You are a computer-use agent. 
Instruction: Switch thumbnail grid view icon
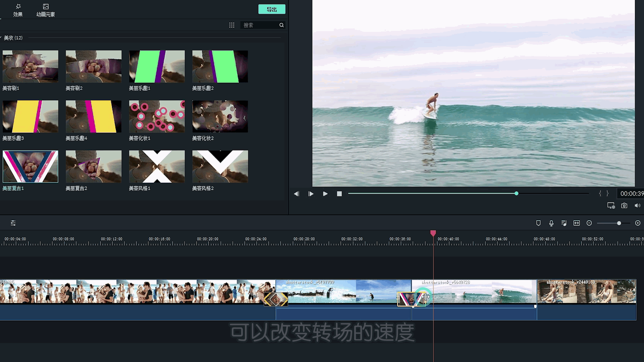232,25
